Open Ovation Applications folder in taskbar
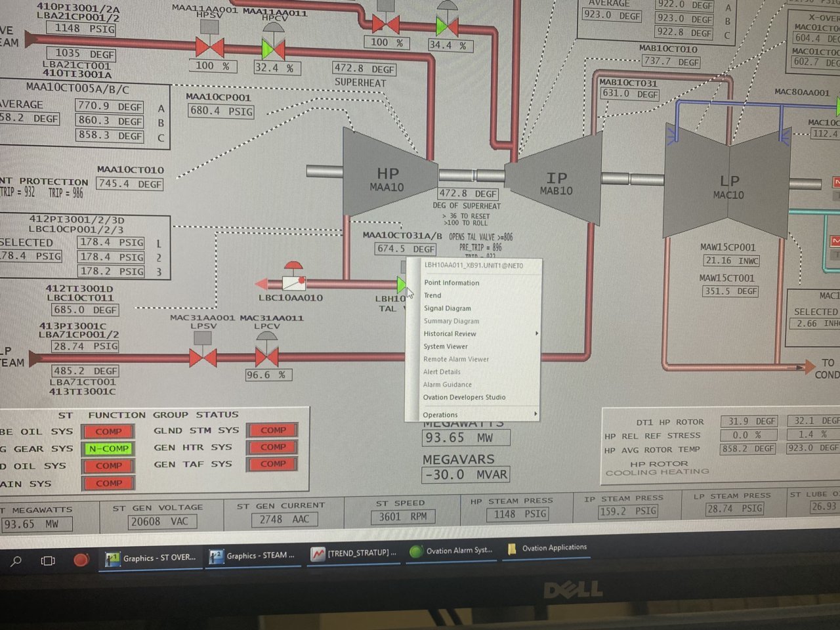 point(547,548)
